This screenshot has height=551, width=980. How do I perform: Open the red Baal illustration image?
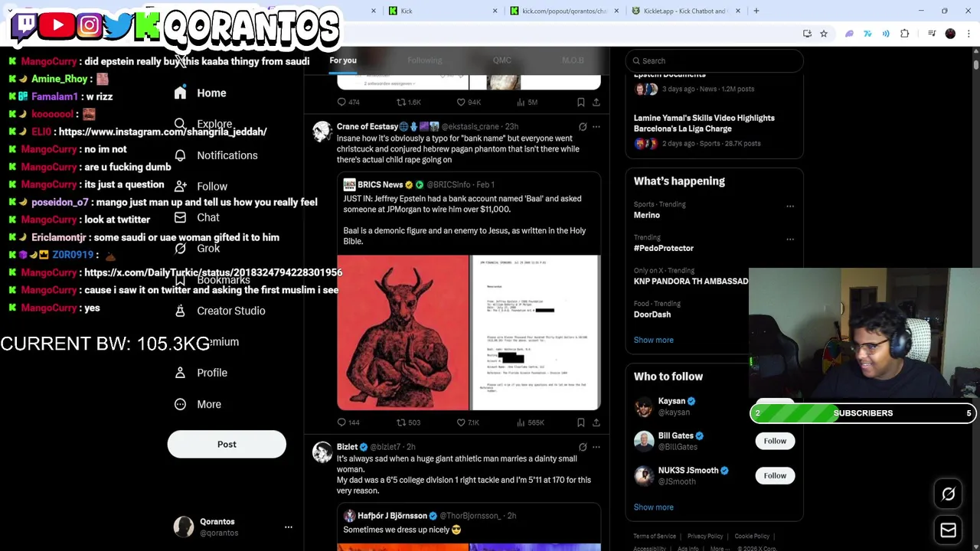(x=403, y=333)
